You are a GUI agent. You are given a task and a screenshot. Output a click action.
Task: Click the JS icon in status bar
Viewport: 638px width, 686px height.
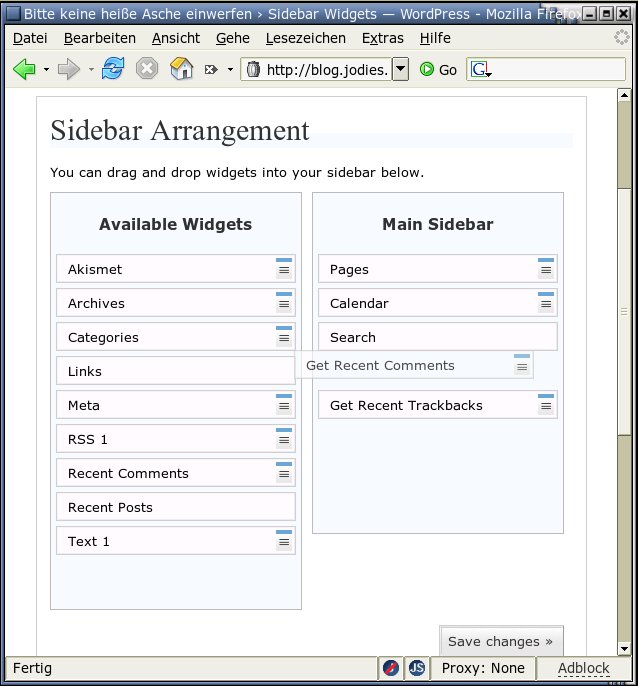coord(417,668)
